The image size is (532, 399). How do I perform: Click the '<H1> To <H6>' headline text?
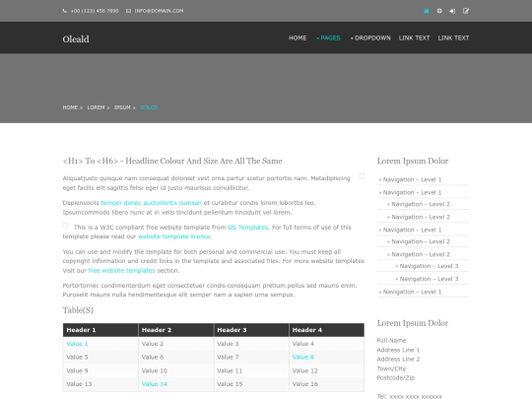(172, 162)
